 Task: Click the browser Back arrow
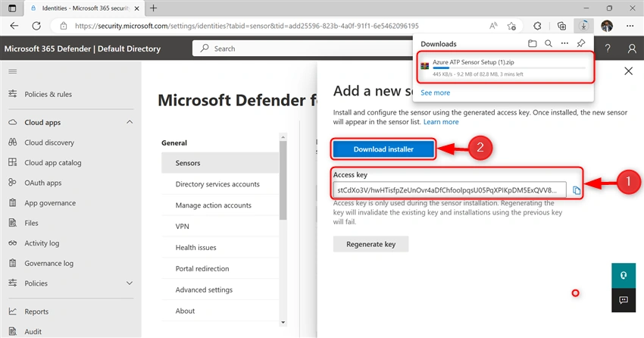click(14, 26)
